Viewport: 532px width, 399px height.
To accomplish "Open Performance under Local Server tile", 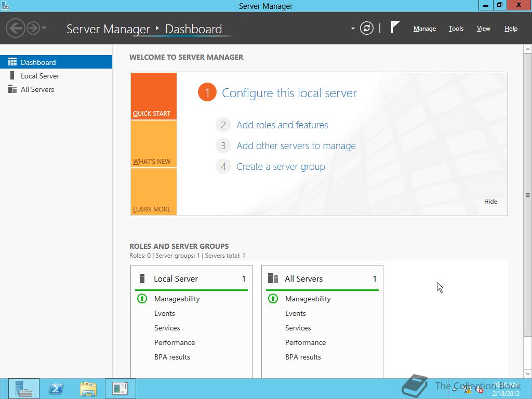I will tap(175, 343).
